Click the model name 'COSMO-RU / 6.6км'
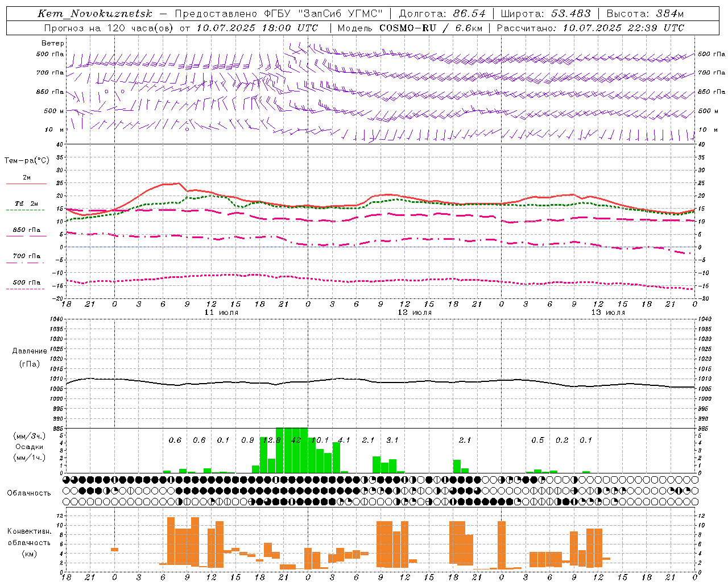The height and width of the screenshot is (582, 728). pyautogui.click(x=430, y=28)
